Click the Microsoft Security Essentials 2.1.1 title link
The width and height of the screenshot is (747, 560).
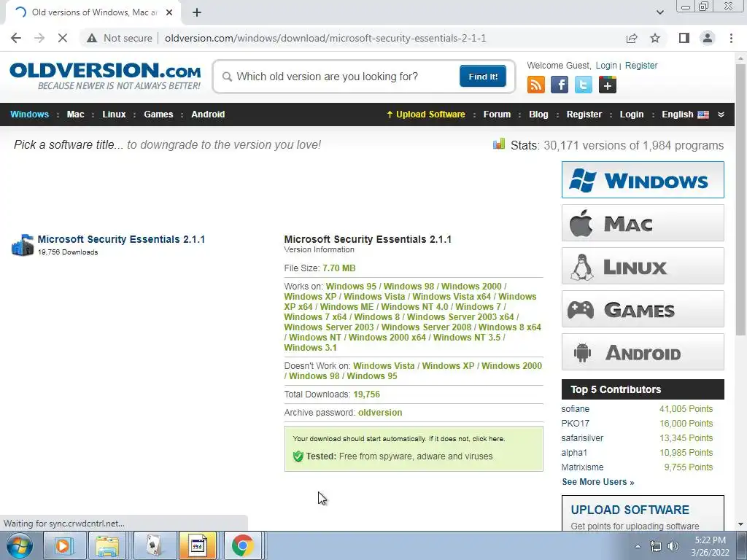121,239
